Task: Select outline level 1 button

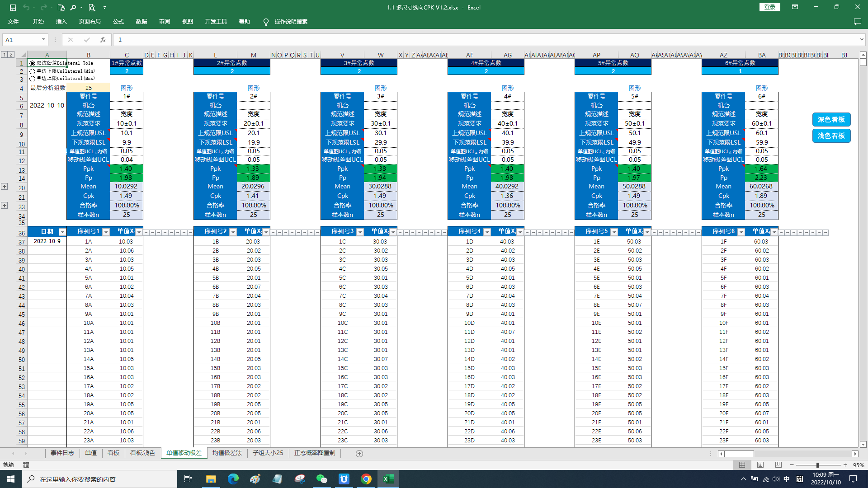Action: (4, 55)
